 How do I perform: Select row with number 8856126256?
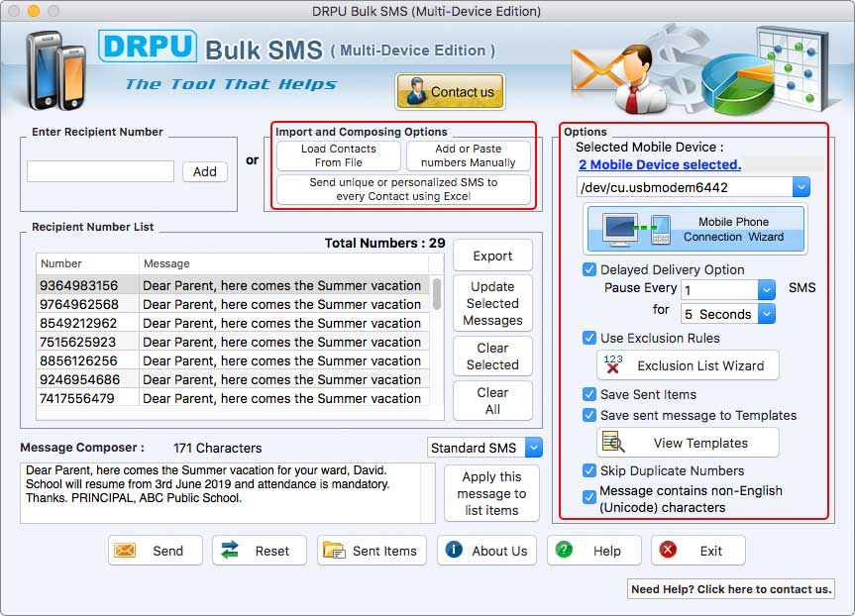[x=232, y=360]
